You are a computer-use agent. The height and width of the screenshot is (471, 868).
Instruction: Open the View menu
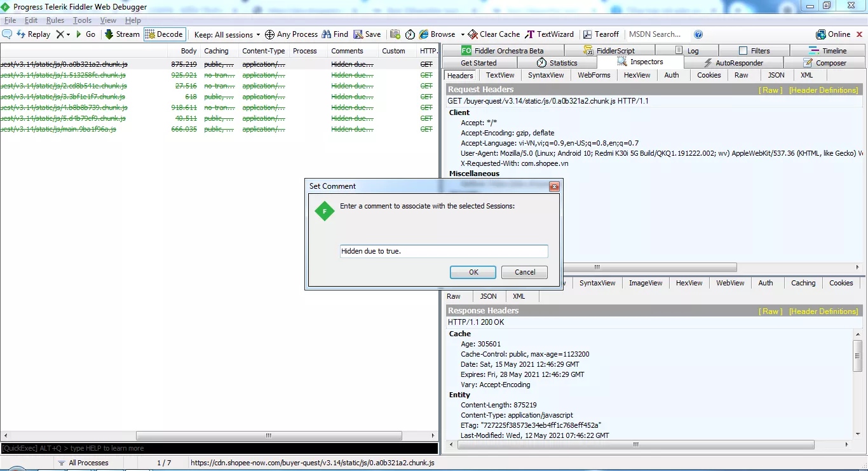coord(108,20)
